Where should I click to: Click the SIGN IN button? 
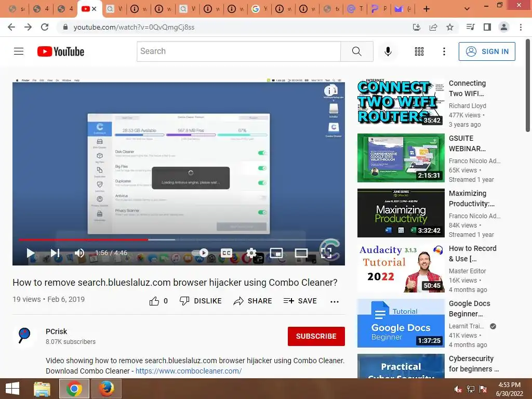click(x=487, y=51)
